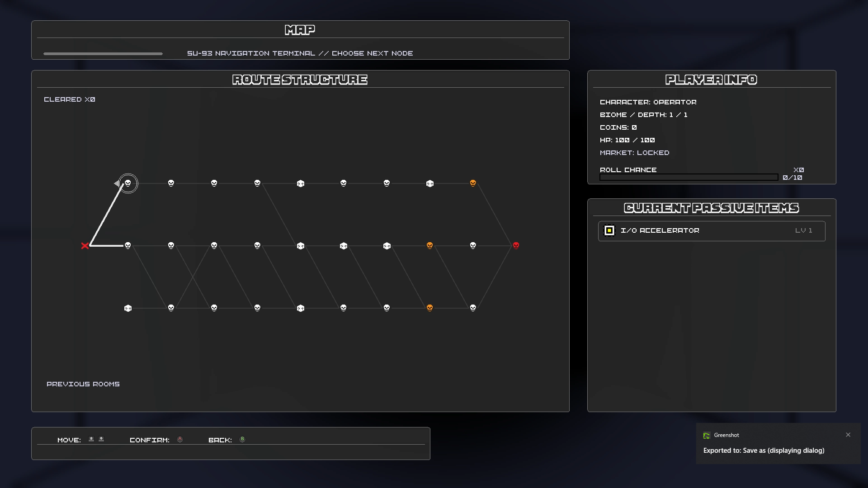
Task: Close the Greenshot notification
Action: click(848, 435)
